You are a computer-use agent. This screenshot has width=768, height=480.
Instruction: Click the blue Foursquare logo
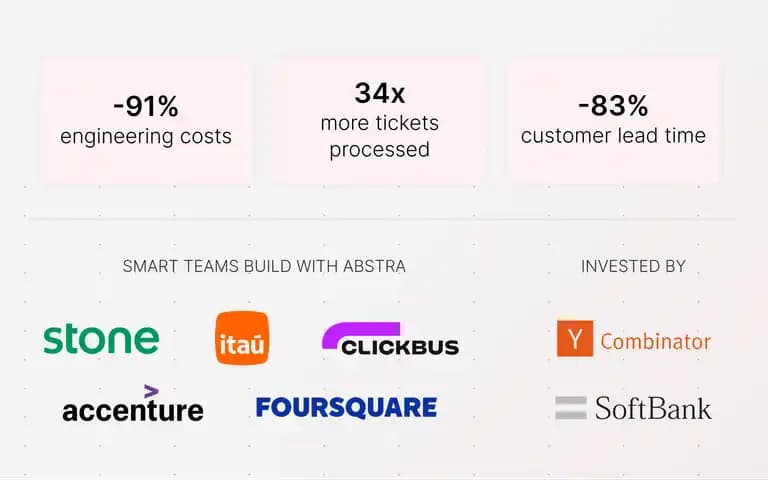pos(346,408)
